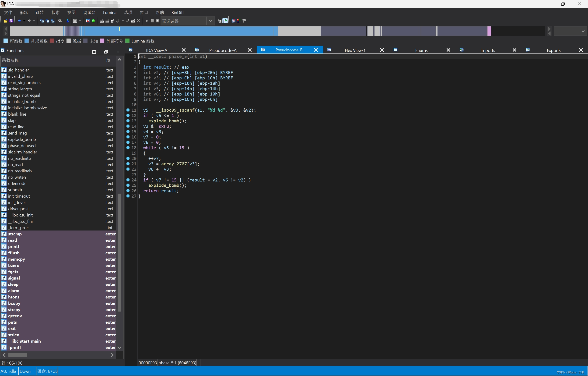588x376 pixels.
Task: Switch to the Hex View-1 tab
Action: (355, 50)
